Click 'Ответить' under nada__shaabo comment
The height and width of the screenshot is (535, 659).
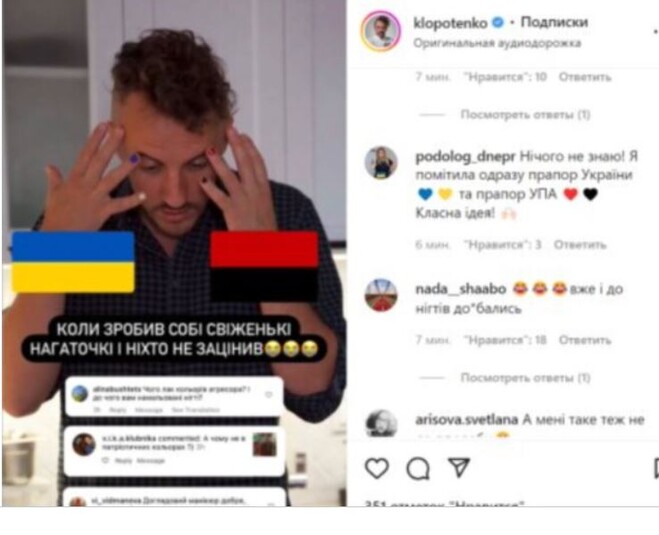[585, 340]
